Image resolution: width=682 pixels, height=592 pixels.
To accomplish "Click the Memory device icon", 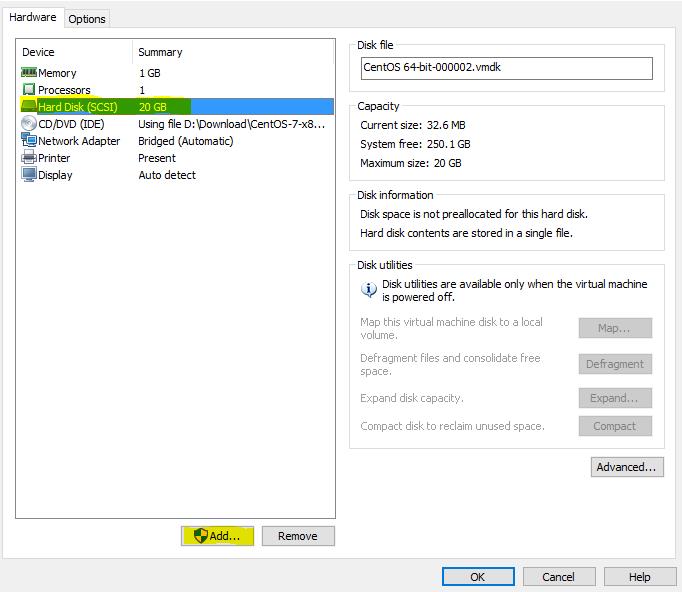I will point(29,73).
